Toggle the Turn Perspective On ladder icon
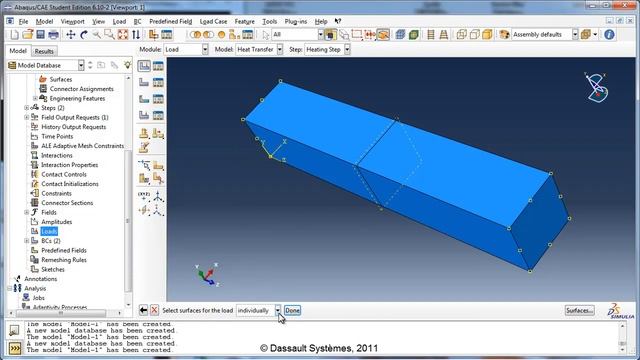The width and height of the screenshot is (640, 360). click(x=444, y=35)
